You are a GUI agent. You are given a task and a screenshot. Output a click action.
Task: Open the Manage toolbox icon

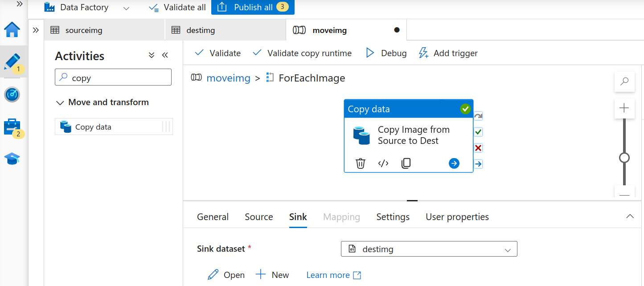pyautogui.click(x=12, y=127)
